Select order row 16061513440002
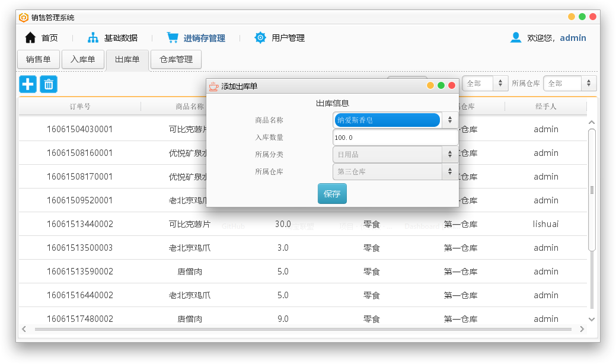 303,224
